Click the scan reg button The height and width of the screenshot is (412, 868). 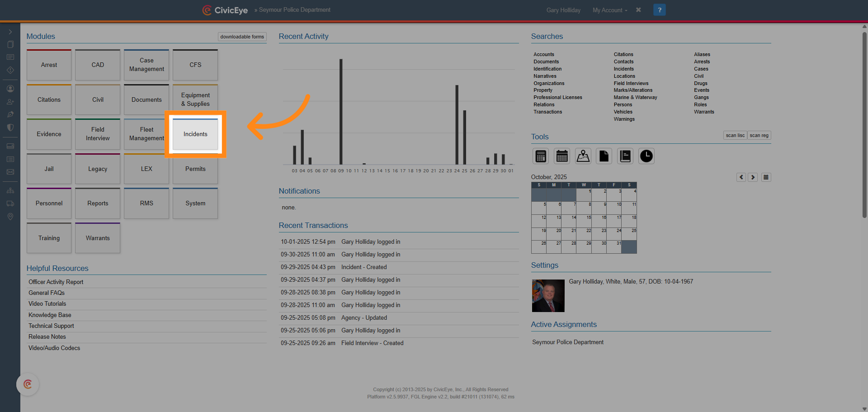(759, 135)
